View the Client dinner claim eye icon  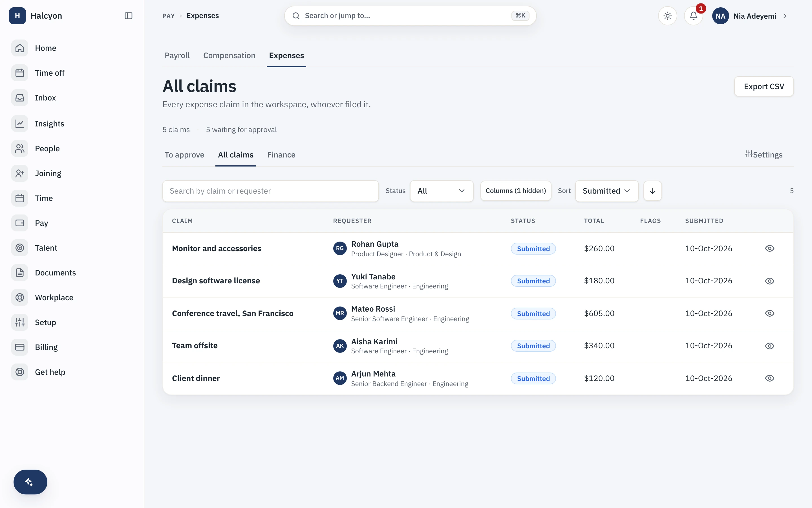(770, 378)
